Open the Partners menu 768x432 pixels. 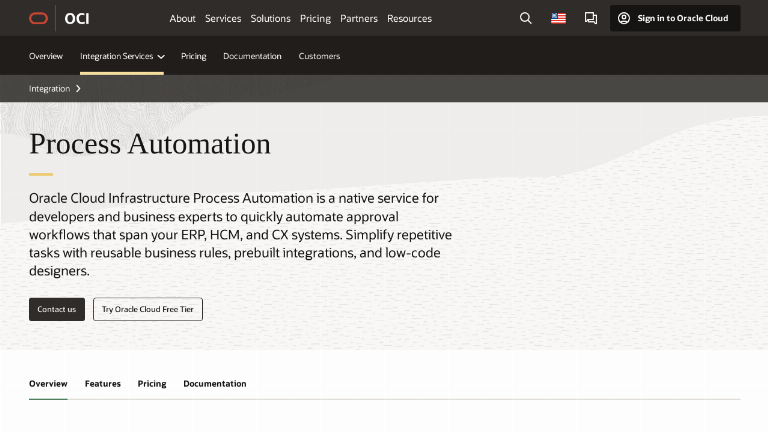359,19
